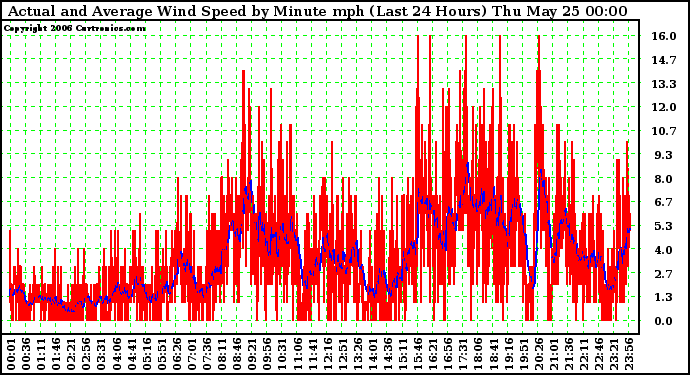Click the 12:16 time label on x-axis
This screenshot has height=375, width=690.
click(x=327, y=354)
